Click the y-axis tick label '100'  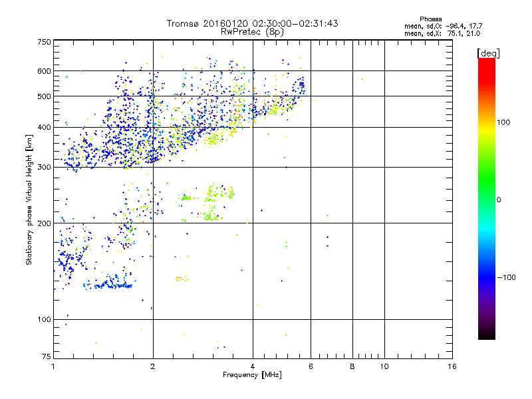(x=44, y=319)
